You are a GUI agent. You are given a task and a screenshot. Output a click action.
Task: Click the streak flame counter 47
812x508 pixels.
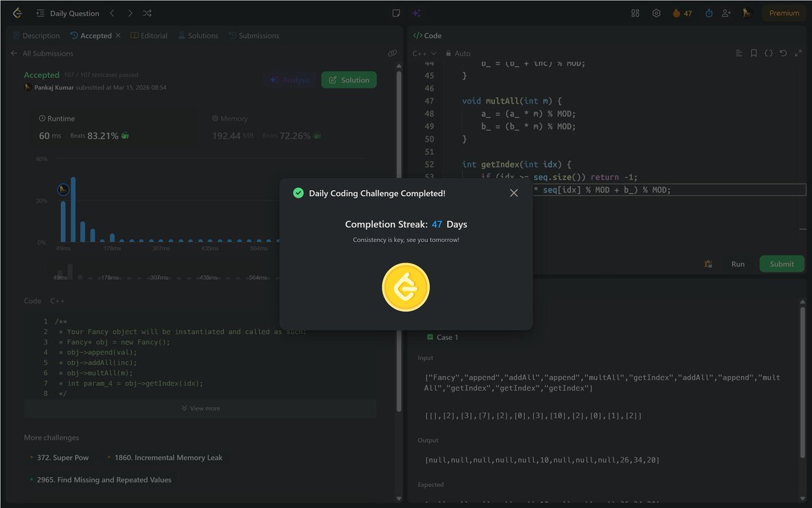click(682, 13)
